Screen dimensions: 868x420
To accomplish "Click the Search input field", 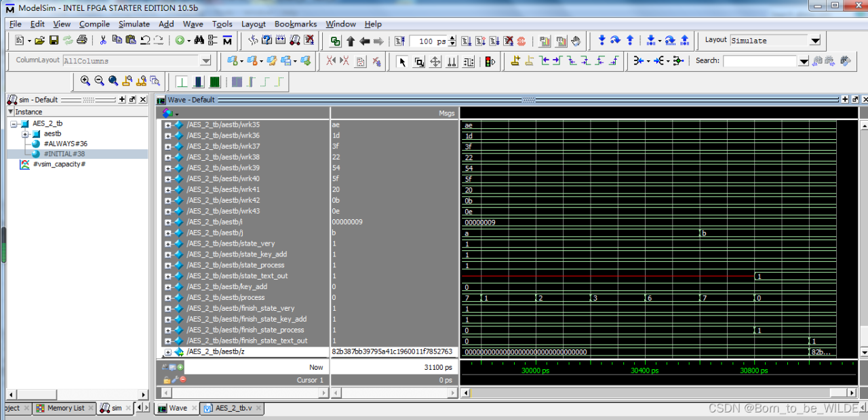I will click(x=759, y=61).
